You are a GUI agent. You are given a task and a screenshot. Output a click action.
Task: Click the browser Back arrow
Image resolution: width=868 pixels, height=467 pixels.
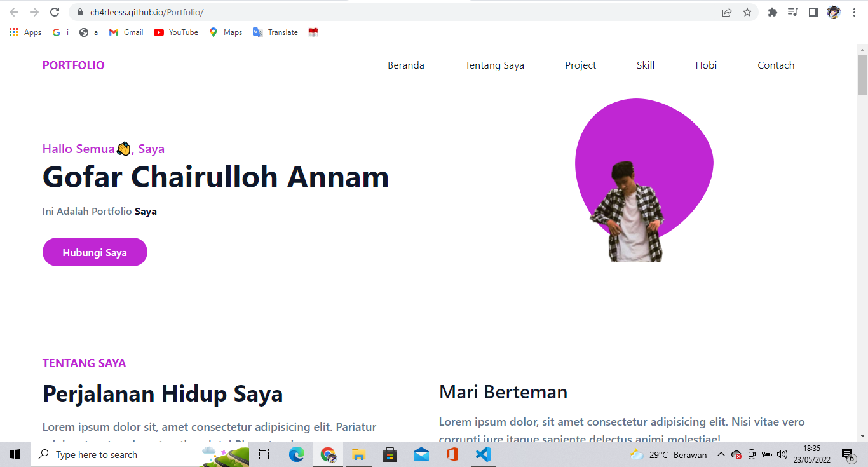14,12
